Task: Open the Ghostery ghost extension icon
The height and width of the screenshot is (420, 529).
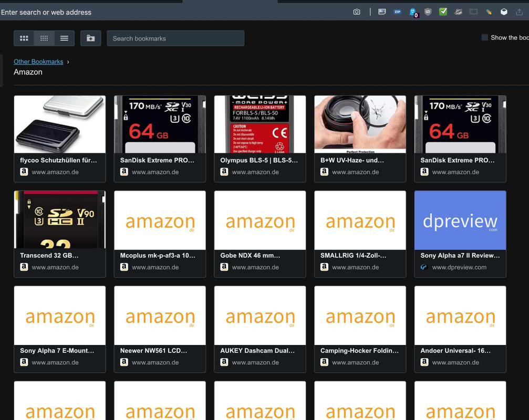Action: coord(413,12)
